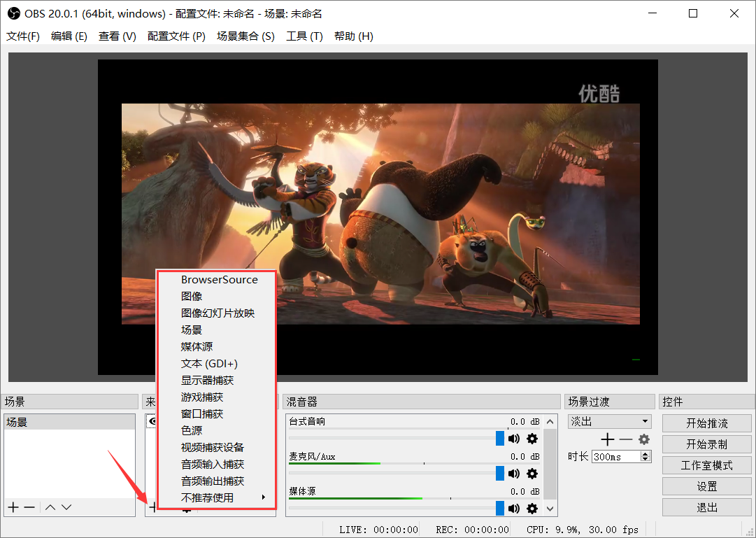Image resolution: width=756 pixels, height=538 pixels.
Task: Adjust the 媒体源 volume slider handle
Action: (500, 508)
